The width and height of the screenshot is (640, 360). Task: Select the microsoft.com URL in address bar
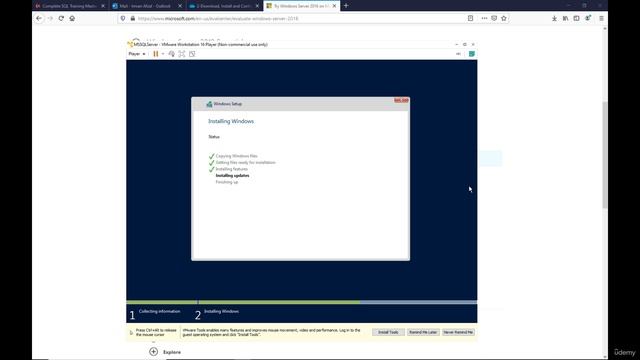(x=218, y=18)
